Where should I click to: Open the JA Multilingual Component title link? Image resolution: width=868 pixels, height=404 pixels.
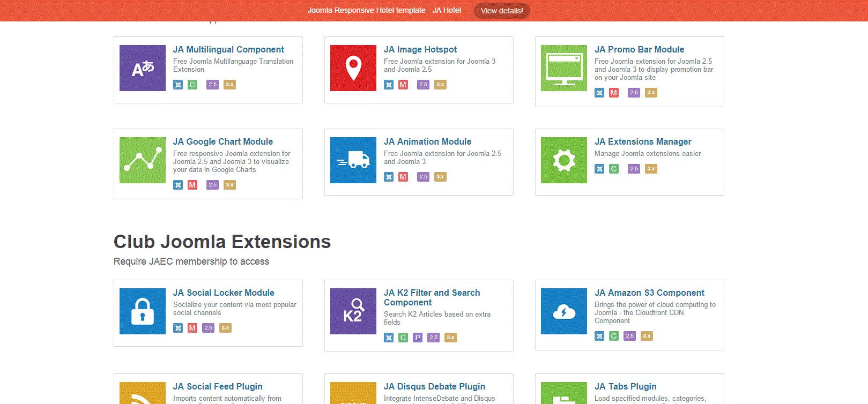[228, 49]
